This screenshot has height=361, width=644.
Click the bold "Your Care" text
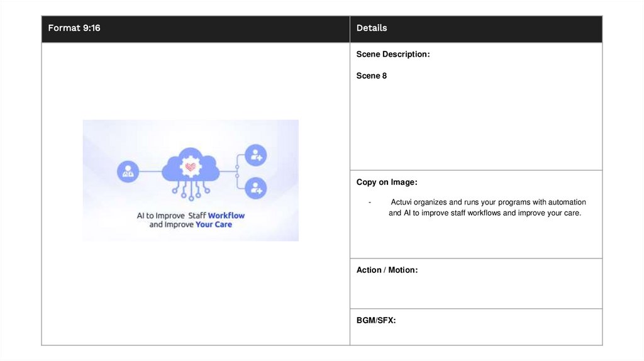213,225
